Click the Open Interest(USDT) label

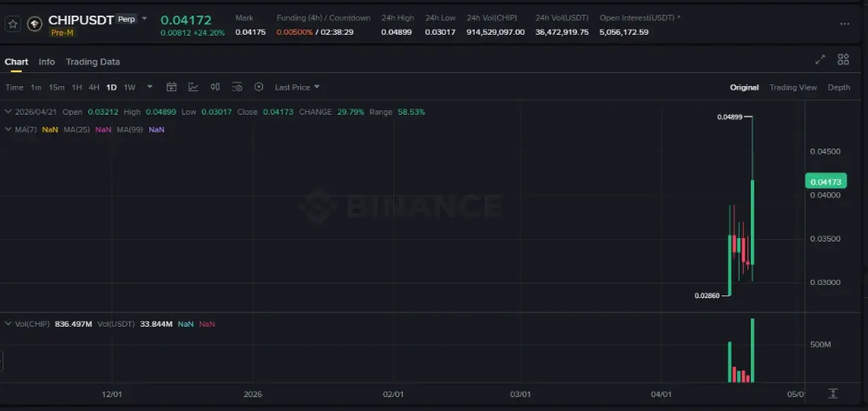[636, 18]
